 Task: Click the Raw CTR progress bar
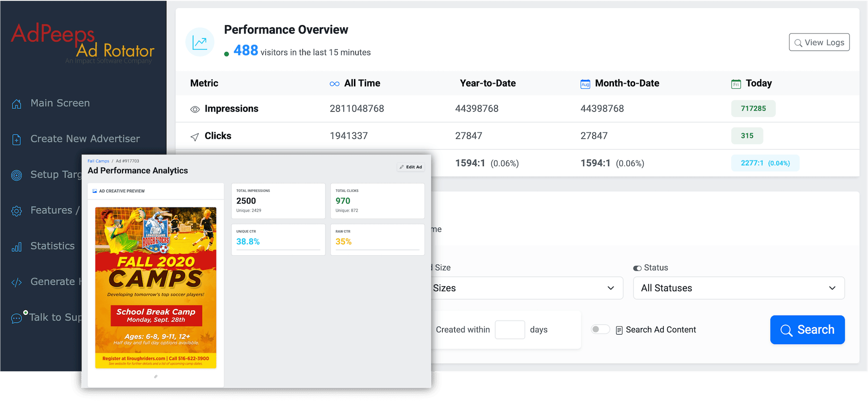point(377,250)
